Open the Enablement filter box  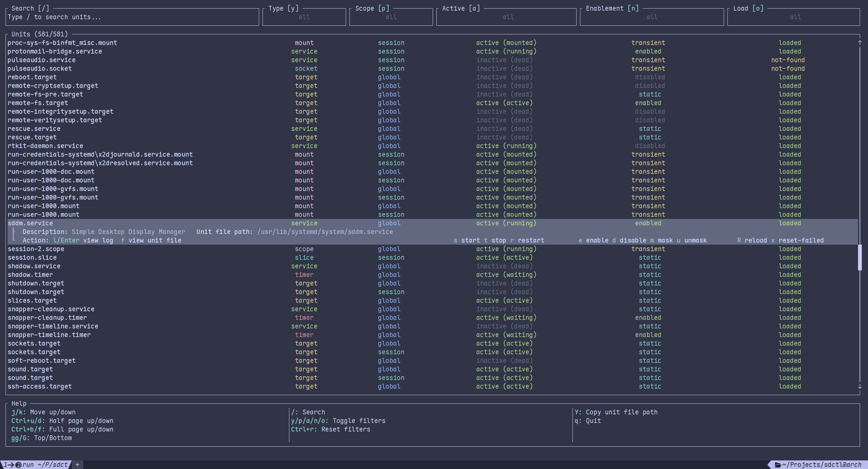click(652, 17)
